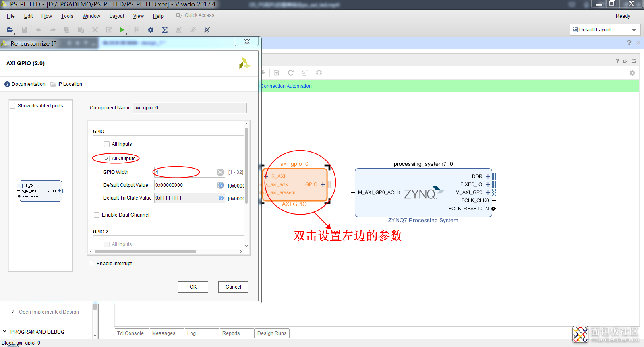
Task: Click the program device bitstream icon
Action: point(137,30)
